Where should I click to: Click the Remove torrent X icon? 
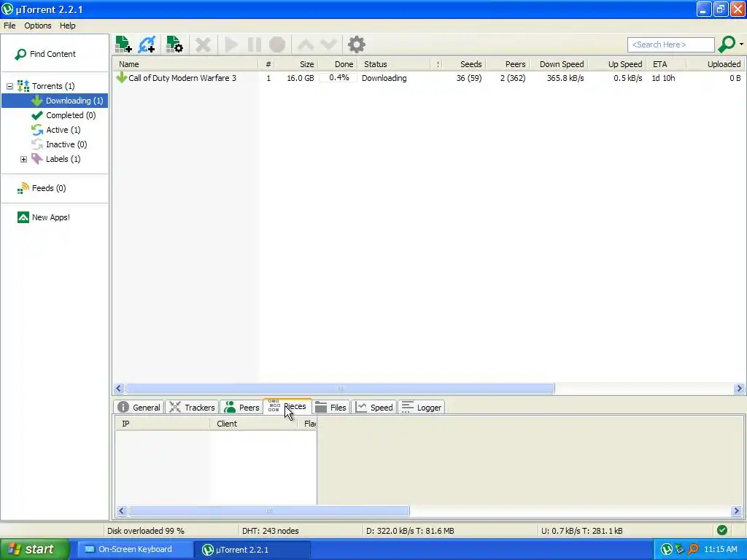coord(203,44)
